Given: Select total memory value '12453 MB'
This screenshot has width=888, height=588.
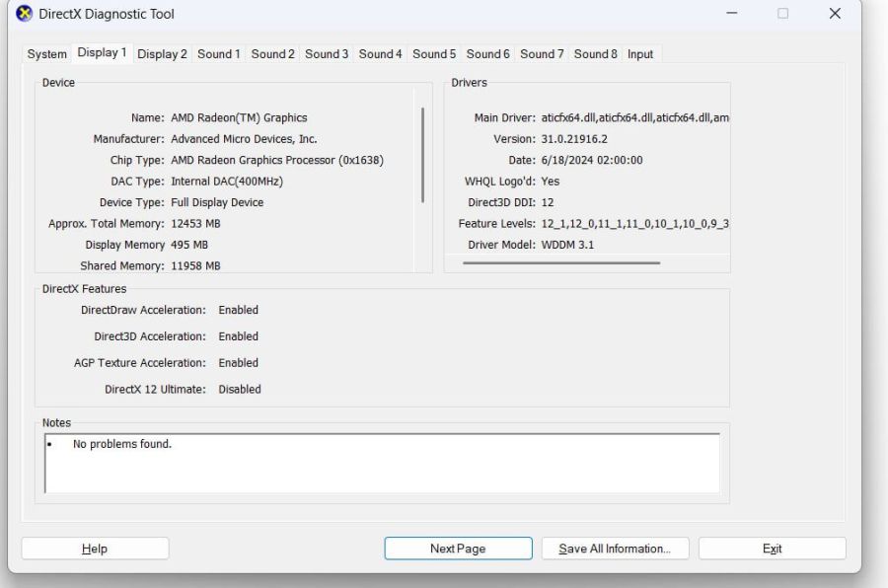Looking at the screenshot, I should click(196, 224).
